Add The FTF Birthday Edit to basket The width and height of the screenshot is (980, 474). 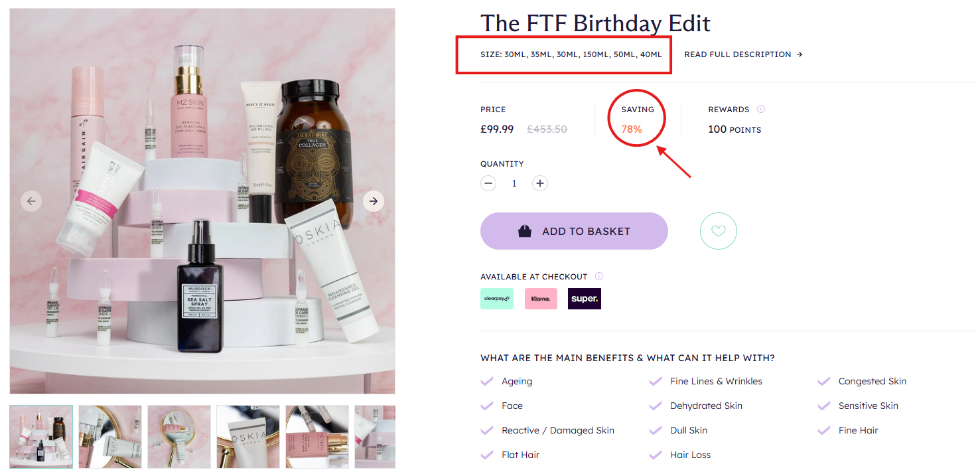click(x=574, y=231)
